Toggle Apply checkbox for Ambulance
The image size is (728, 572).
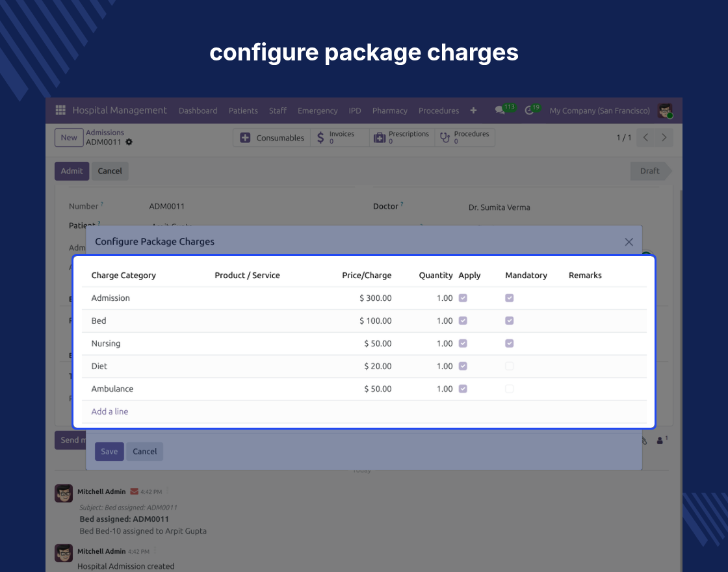tap(463, 389)
